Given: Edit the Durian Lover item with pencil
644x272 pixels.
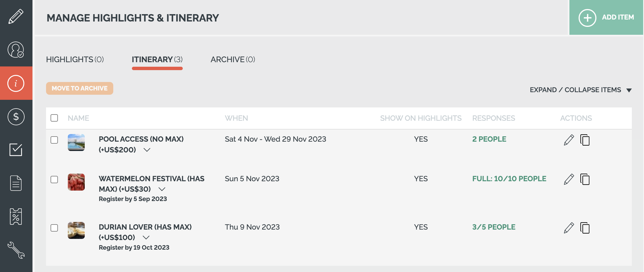Looking at the screenshot, I should 569,228.
